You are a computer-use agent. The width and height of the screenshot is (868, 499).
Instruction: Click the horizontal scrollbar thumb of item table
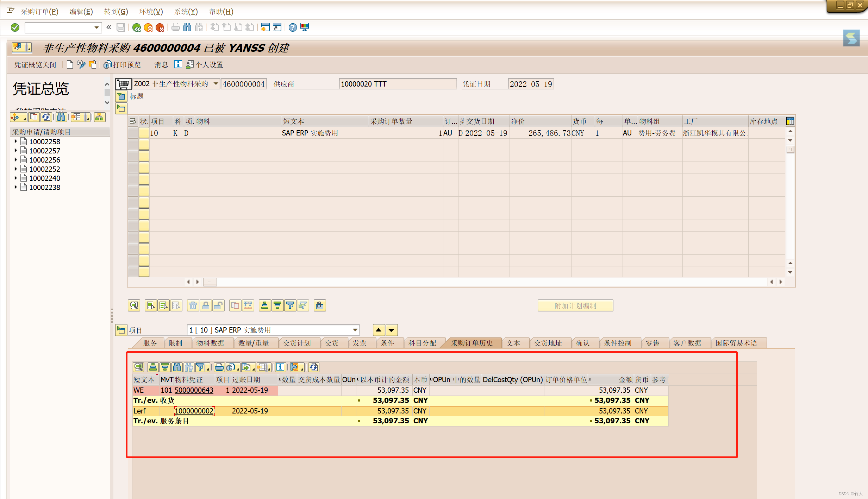(x=210, y=282)
